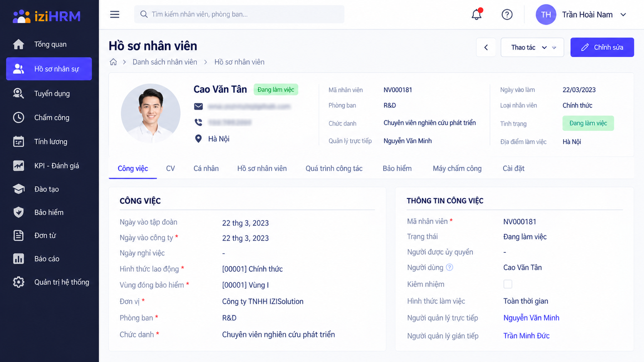The width and height of the screenshot is (644, 362).
Task: Open Danh sách nhân viên breadcrumb link
Action: pyautogui.click(x=165, y=62)
